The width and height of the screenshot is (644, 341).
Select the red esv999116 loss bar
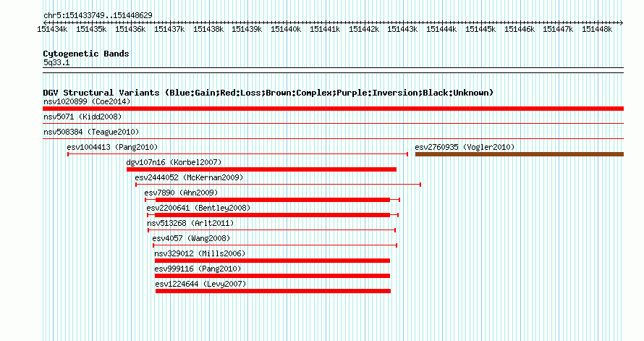point(272,276)
